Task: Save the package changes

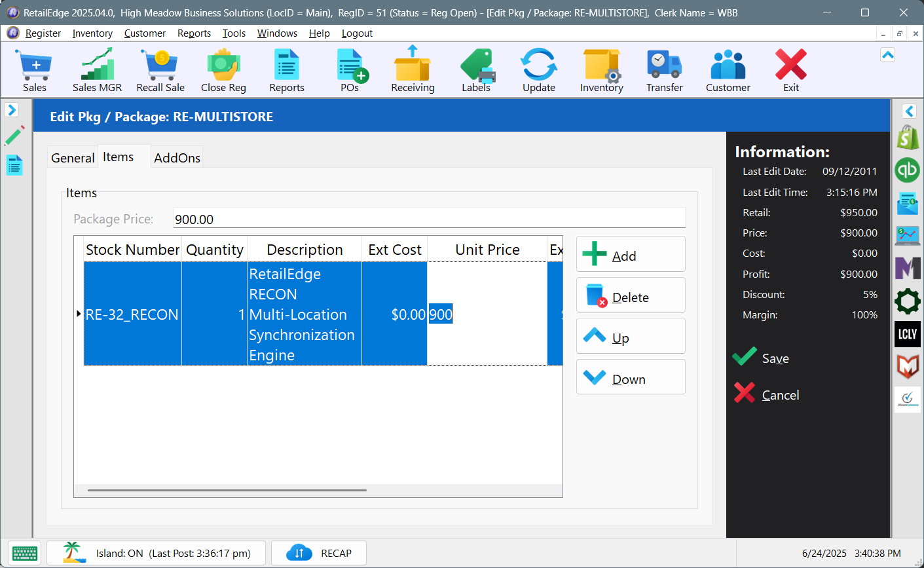Action: pyautogui.click(x=762, y=358)
